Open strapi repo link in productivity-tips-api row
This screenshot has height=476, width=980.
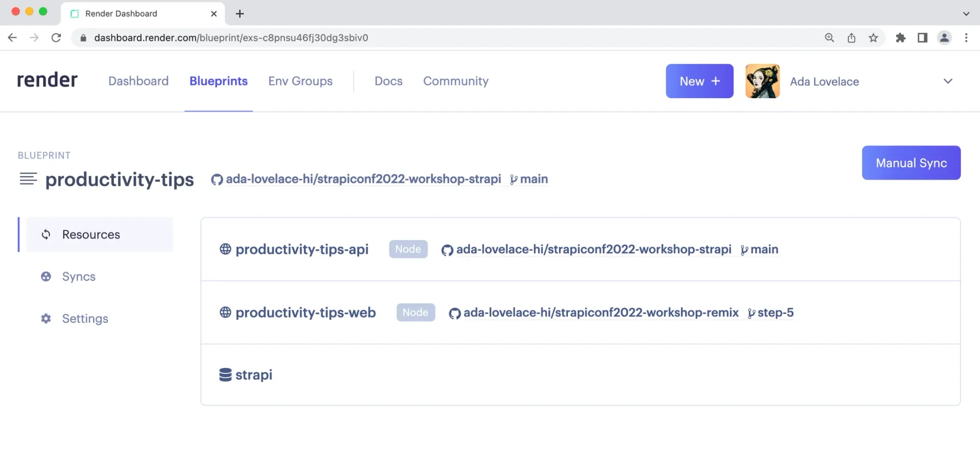pyautogui.click(x=593, y=249)
